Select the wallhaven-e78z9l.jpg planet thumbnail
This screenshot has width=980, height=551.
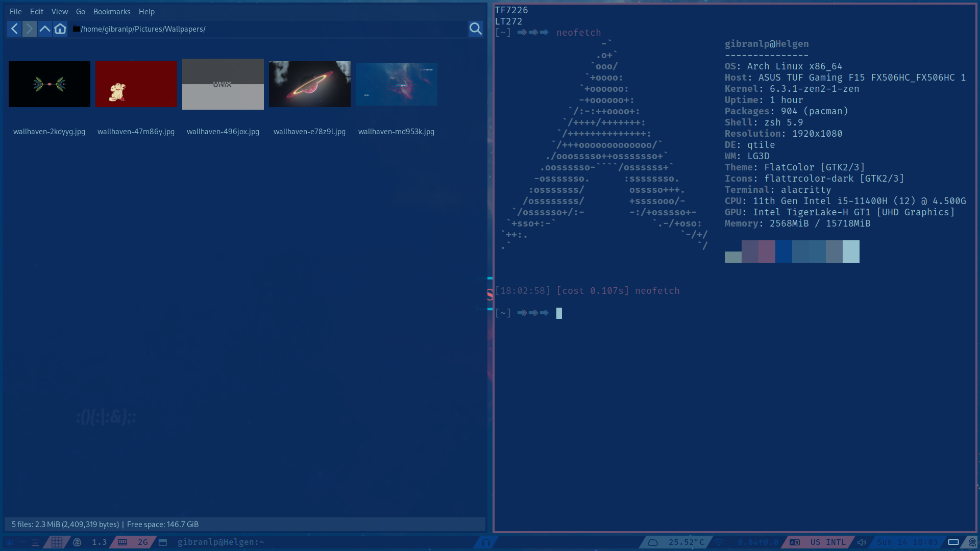coord(309,84)
